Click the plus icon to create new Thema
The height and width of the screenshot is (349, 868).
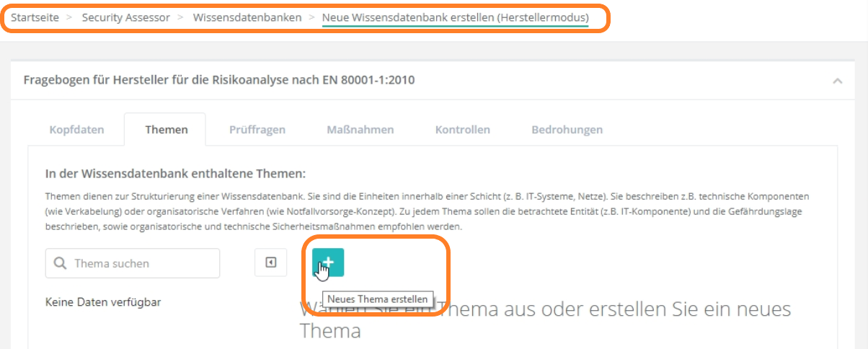328,262
